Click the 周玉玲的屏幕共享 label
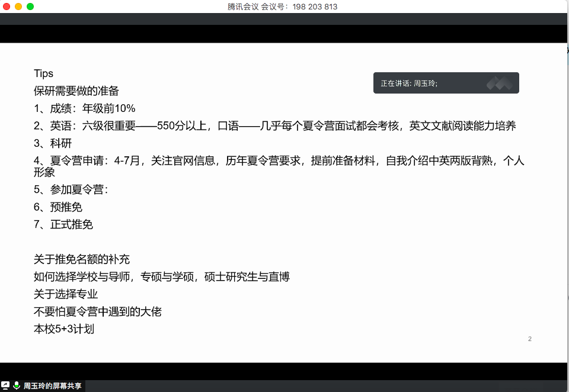 coord(52,386)
